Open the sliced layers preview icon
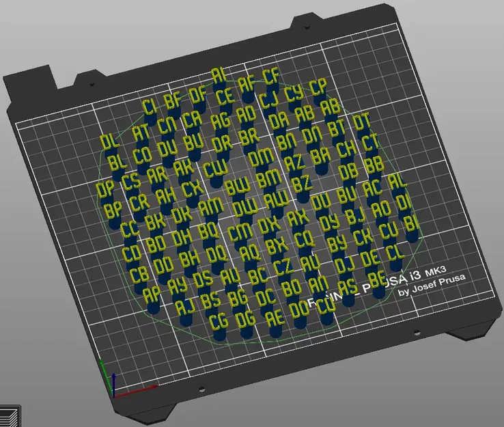This screenshot has height=427, width=504. click(x=9, y=417)
